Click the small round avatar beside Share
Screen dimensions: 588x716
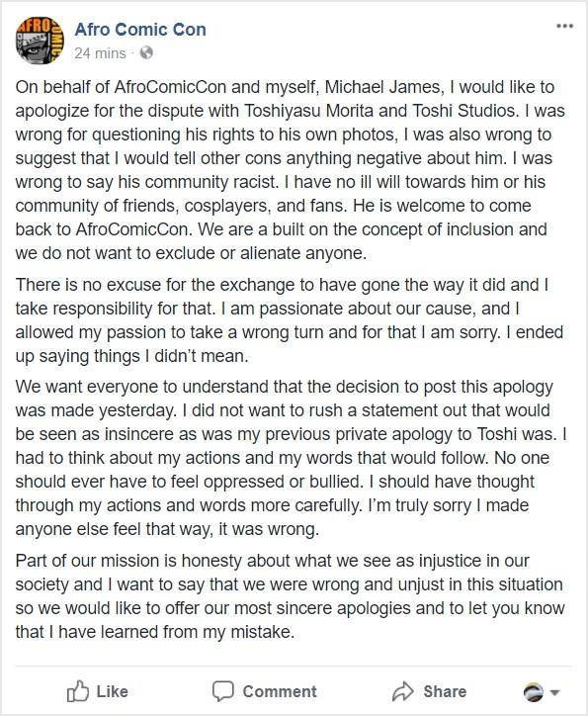(x=534, y=692)
